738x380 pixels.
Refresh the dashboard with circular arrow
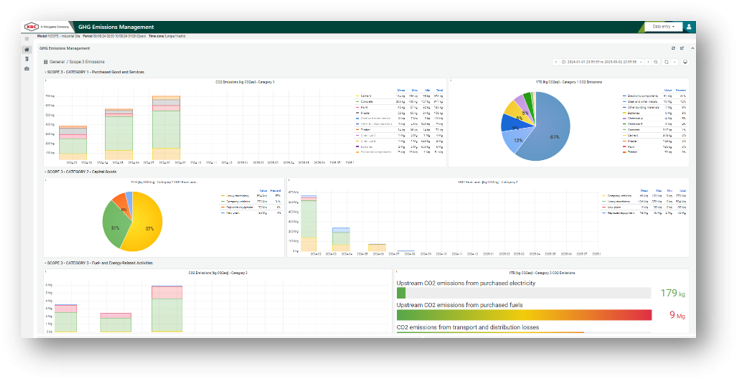(666, 62)
